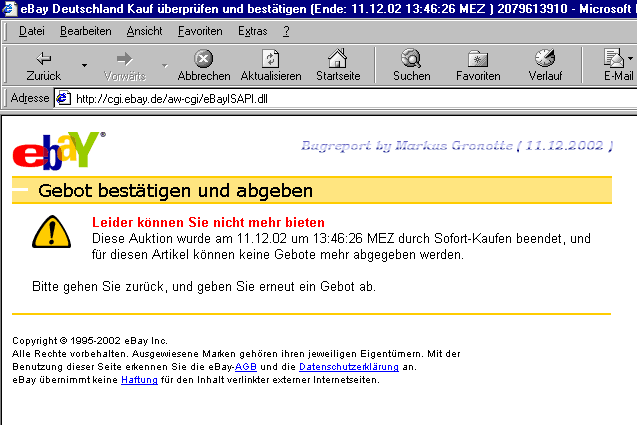Open the Datei menu

coord(32,31)
